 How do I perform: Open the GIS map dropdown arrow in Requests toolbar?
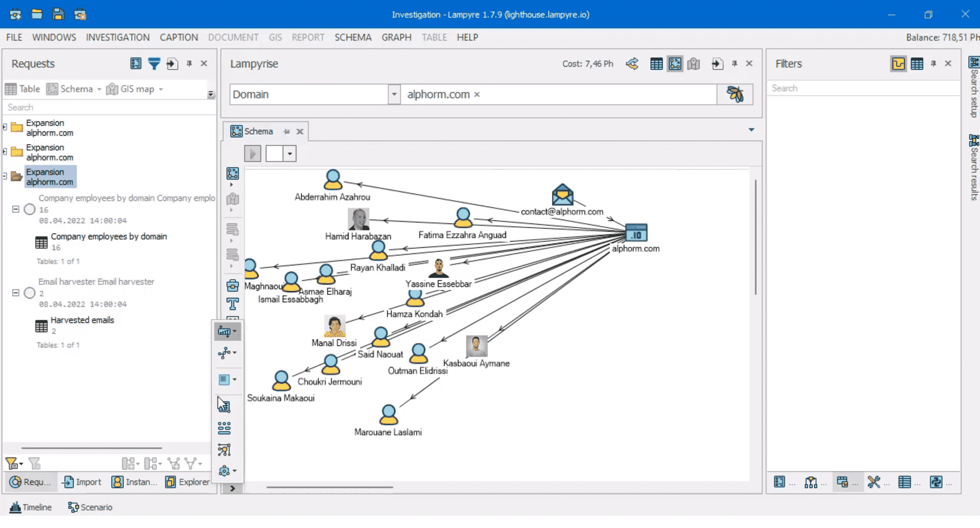161,89
